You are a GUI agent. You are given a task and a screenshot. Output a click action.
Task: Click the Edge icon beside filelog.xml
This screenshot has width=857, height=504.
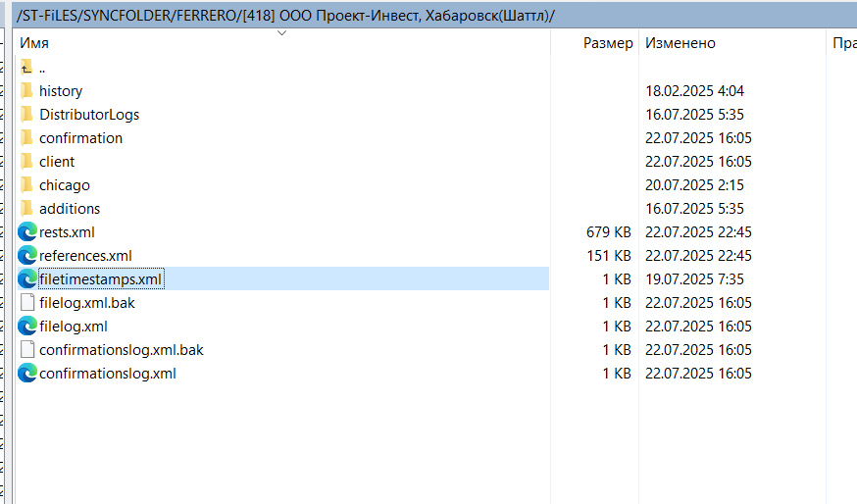(27, 326)
